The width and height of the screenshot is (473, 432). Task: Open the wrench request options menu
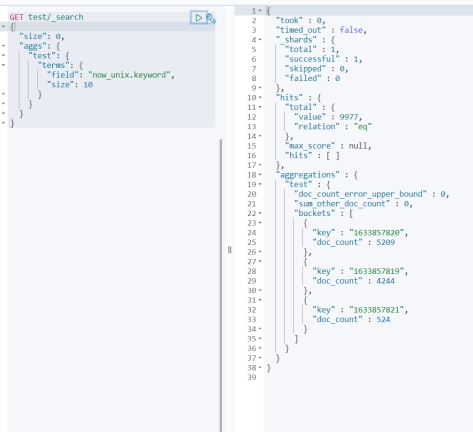click(211, 18)
